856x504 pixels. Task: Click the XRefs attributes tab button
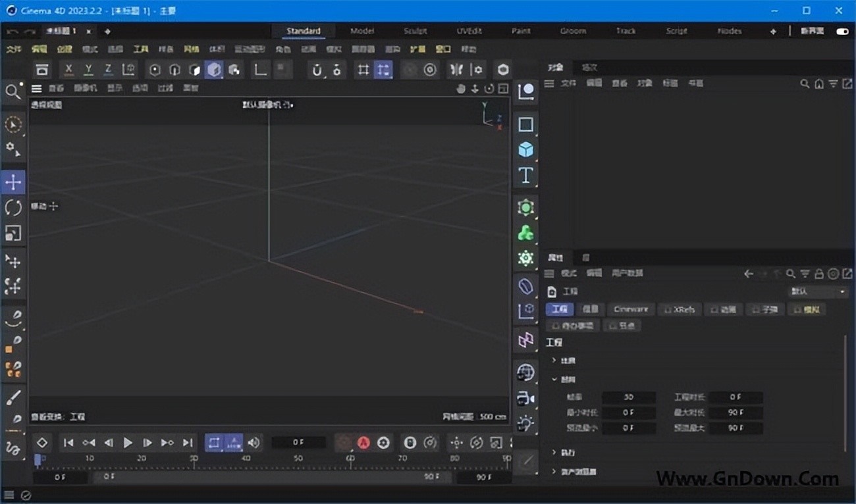click(x=679, y=309)
